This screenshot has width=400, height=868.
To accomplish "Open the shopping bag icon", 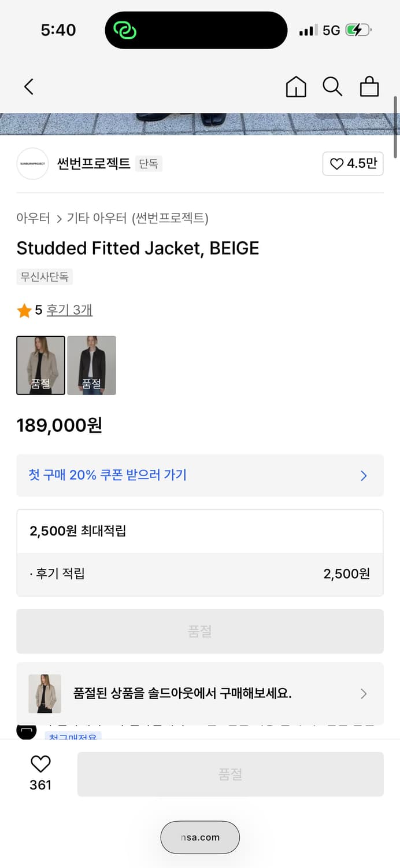I will tap(369, 86).
